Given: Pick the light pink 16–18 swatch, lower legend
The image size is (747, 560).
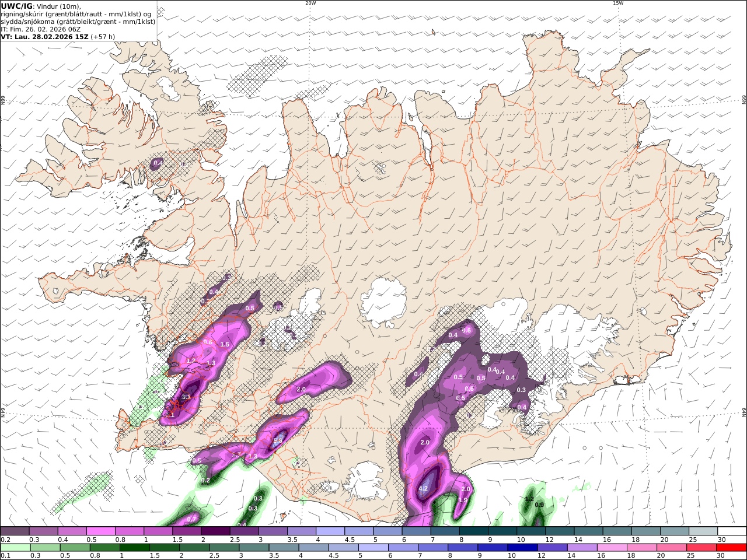Looking at the screenshot, I should (613, 548).
